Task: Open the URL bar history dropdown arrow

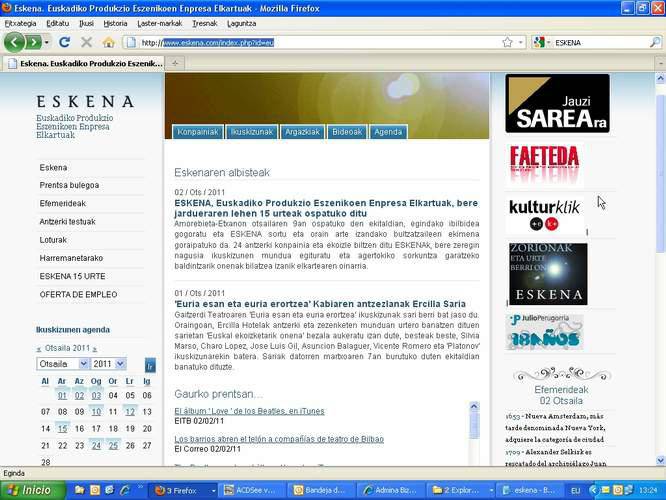Action: [520, 42]
